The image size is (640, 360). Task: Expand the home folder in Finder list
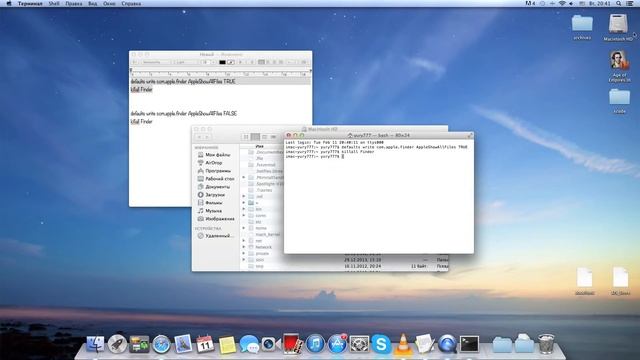coord(244,228)
